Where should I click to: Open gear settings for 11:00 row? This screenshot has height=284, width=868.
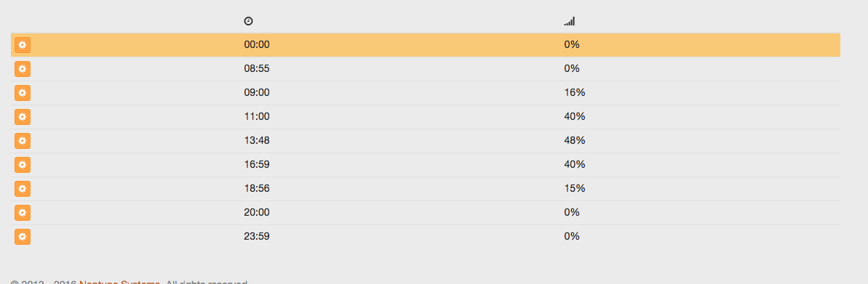coord(22,117)
